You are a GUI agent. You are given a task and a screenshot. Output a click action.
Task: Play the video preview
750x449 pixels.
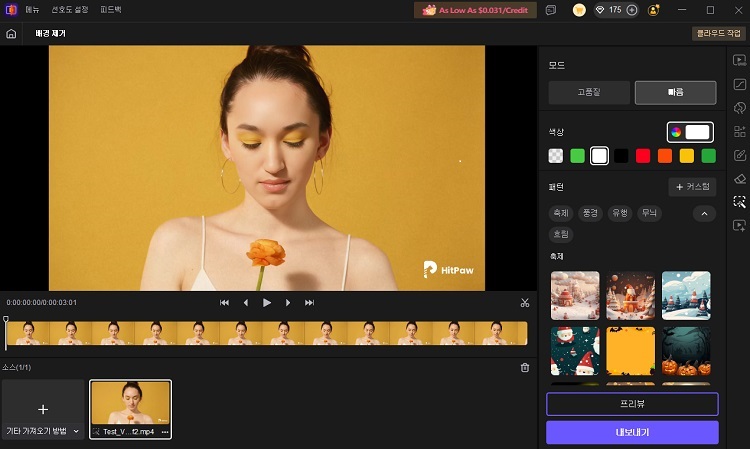266,303
